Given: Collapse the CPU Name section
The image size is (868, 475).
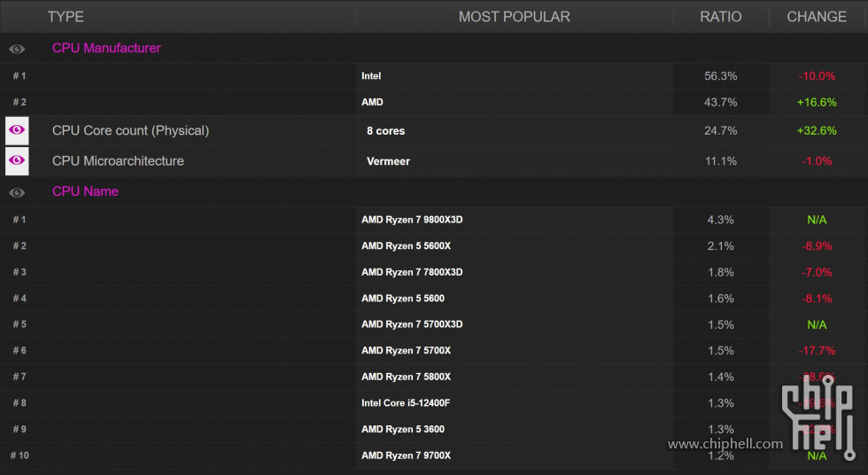Looking at the screenshot, I should 85,191.
